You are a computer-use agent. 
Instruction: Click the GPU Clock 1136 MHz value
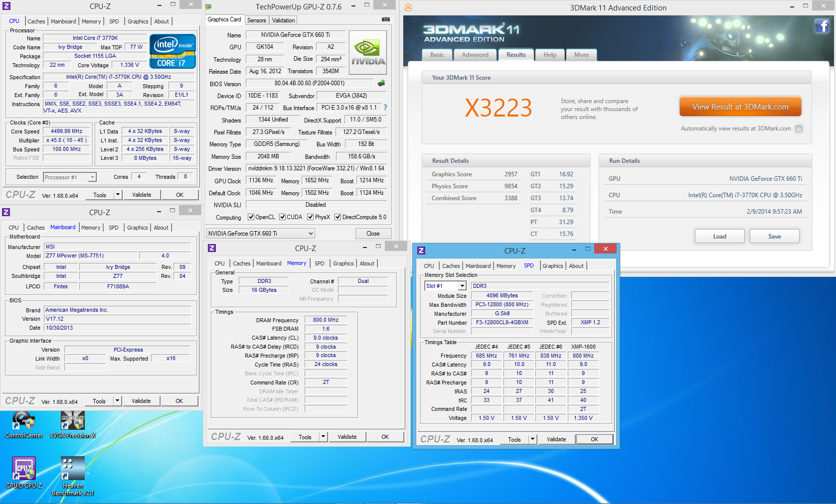(x=261, y=180)
